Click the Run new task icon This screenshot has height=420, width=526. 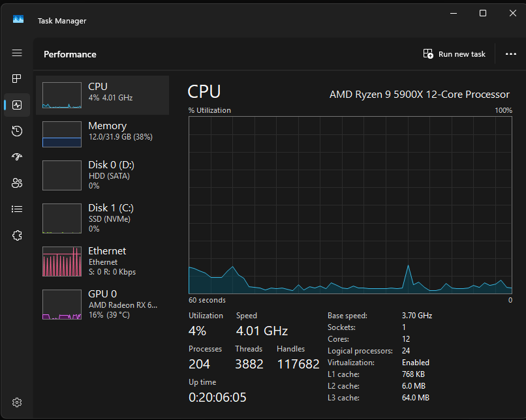pos(428,53)
